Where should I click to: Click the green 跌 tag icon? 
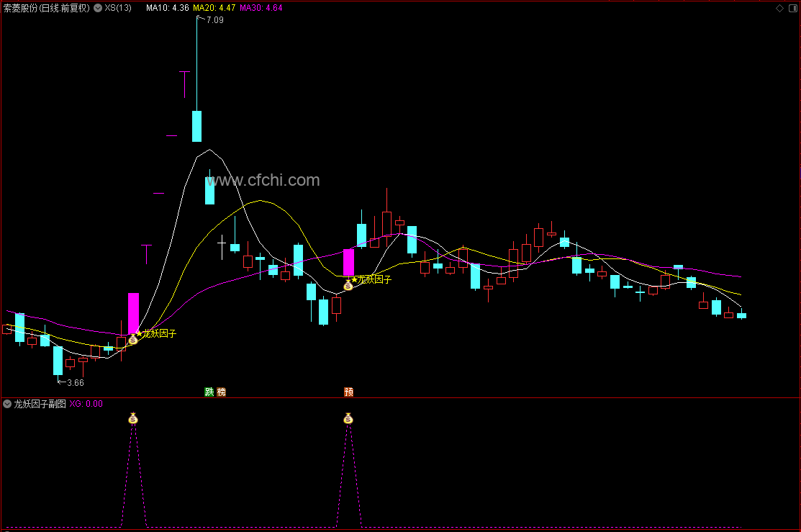click(209, 392)
